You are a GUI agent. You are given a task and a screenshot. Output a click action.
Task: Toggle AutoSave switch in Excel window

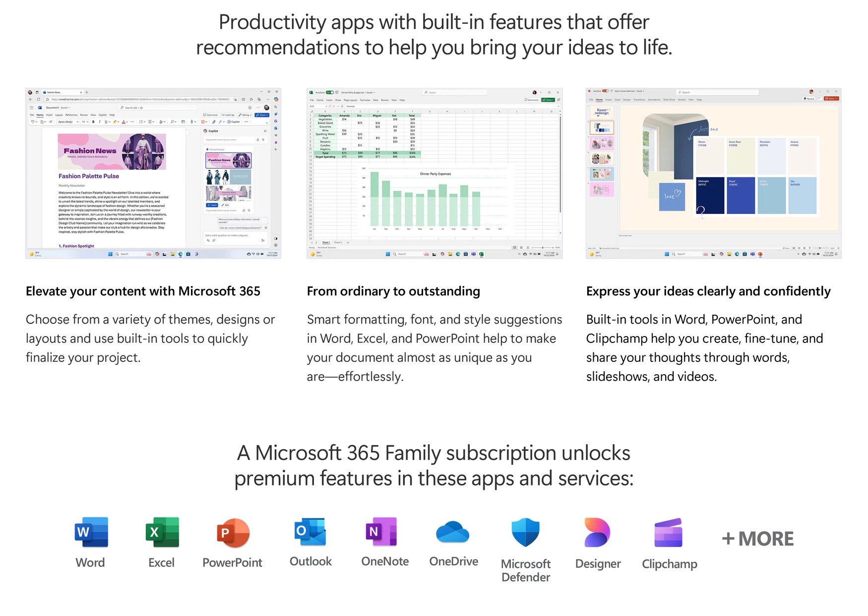[330, 92]
